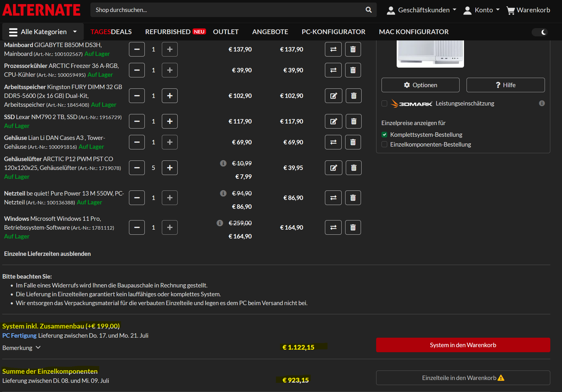Increase be quiet! Netzteil quantity
The height and width of the screenshot is (392, 562).
170,198
